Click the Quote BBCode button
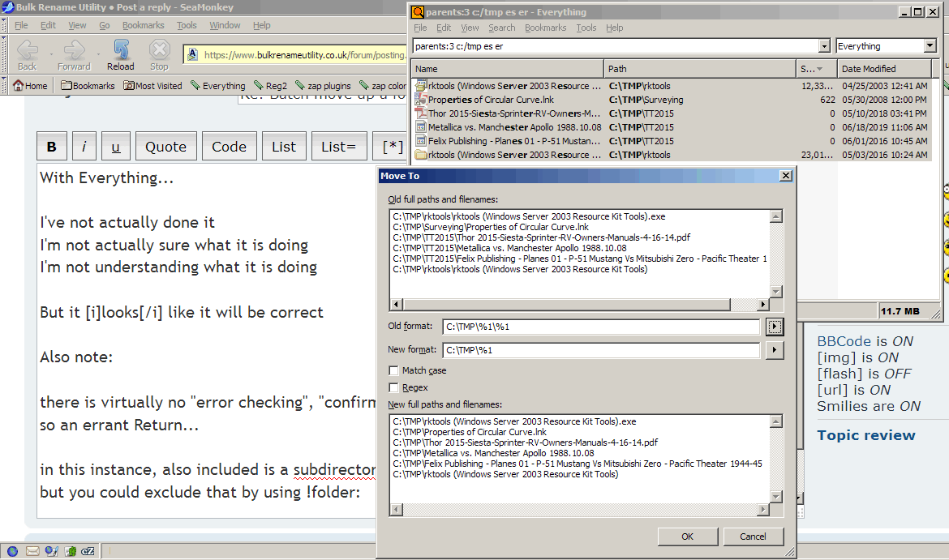 [x=165, y=147]
